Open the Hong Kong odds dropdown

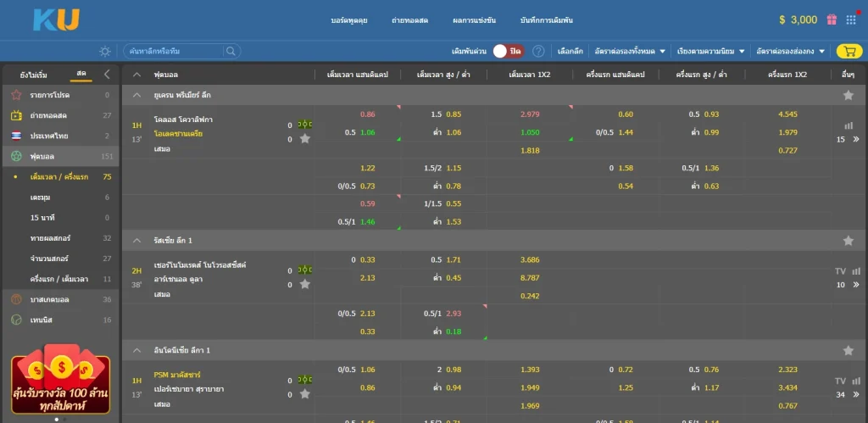[x=791, y=52]
